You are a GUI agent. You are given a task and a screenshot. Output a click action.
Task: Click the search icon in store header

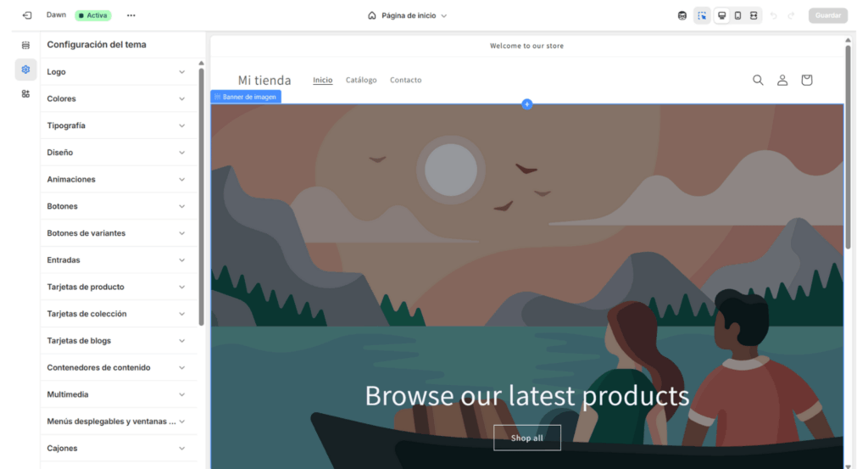tap(758, 80)
